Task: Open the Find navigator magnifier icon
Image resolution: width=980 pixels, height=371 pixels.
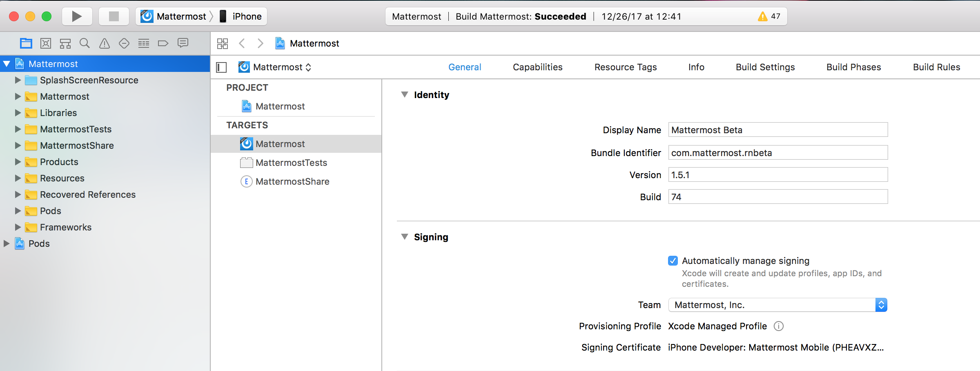Action: click(85, 43)
